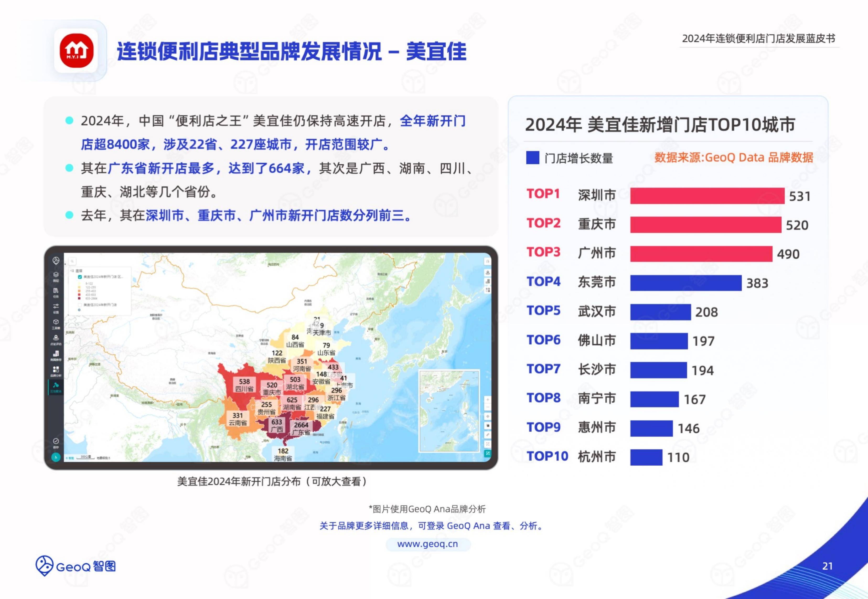Click the 佛山市 city name

coord(597,340)
